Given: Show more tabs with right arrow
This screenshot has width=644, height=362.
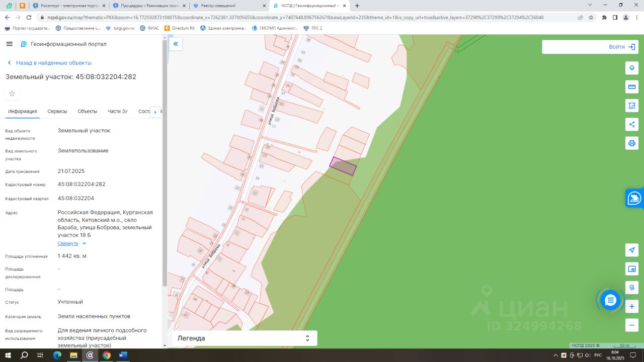Looking at the screenshot, I should point(155,112).
